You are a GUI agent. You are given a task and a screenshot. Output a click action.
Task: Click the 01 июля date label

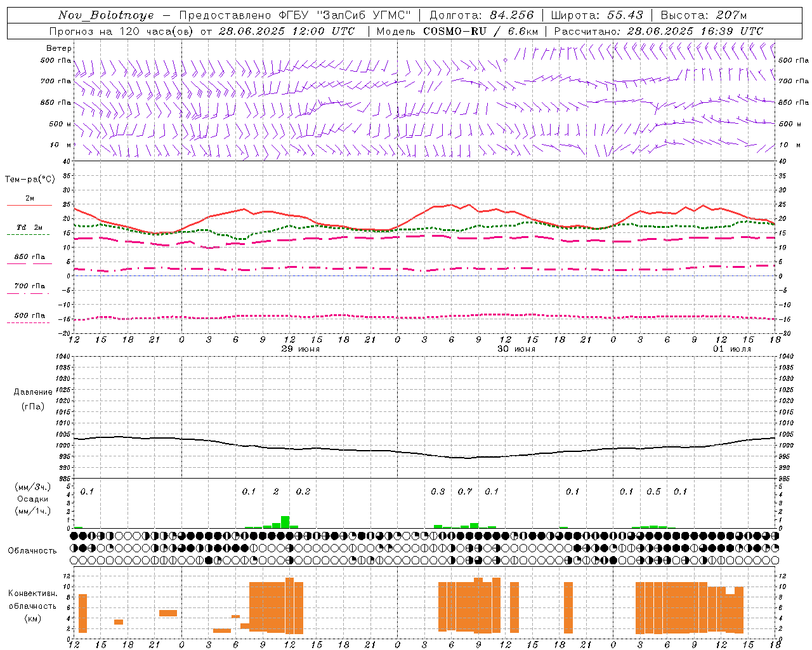click(x=732, y=349)
